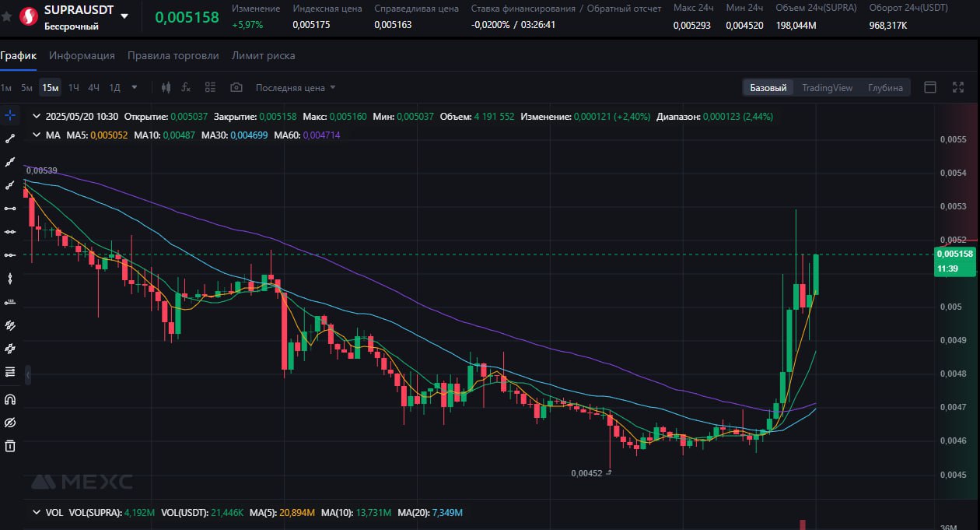Viewport: 980px width, 530px height.
Task: Switch chart to TradingView mode
Action: [827, 87]
